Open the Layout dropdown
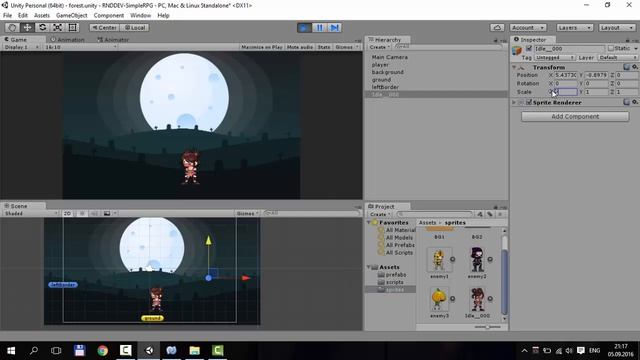The height and width of the screenshot is (360, 640). (617, 27)
